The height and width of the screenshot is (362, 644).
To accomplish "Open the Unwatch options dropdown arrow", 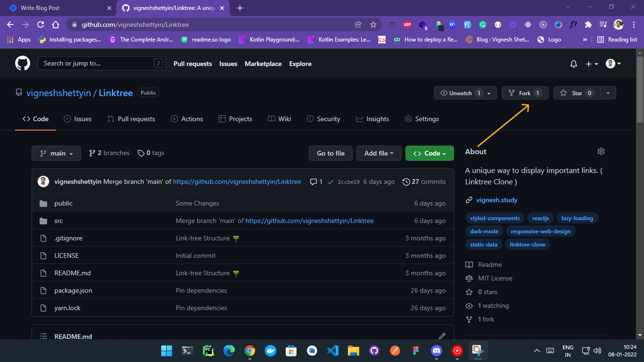I will pyautogui.click(x=489, y=93).
